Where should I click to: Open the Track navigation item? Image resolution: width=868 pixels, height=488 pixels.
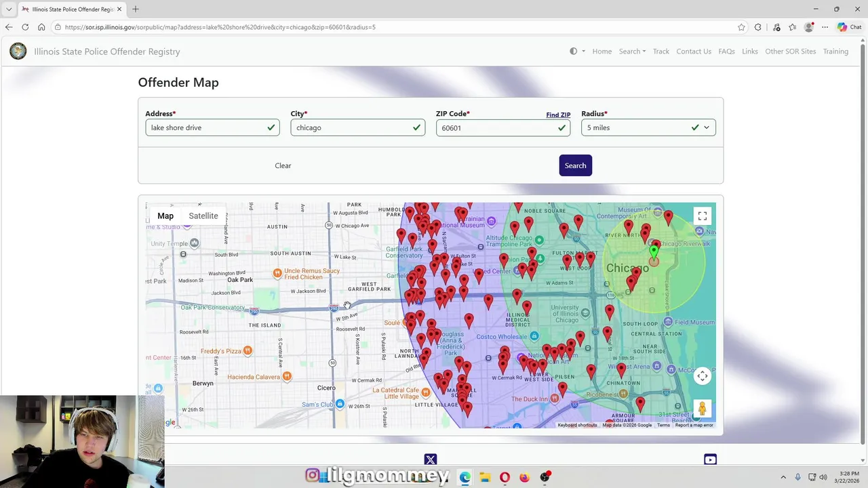pos(661,52)
